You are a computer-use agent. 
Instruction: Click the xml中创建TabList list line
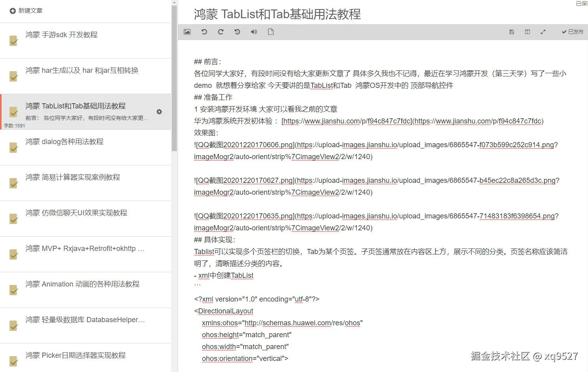pyautogui.click(x=224, y=275)
